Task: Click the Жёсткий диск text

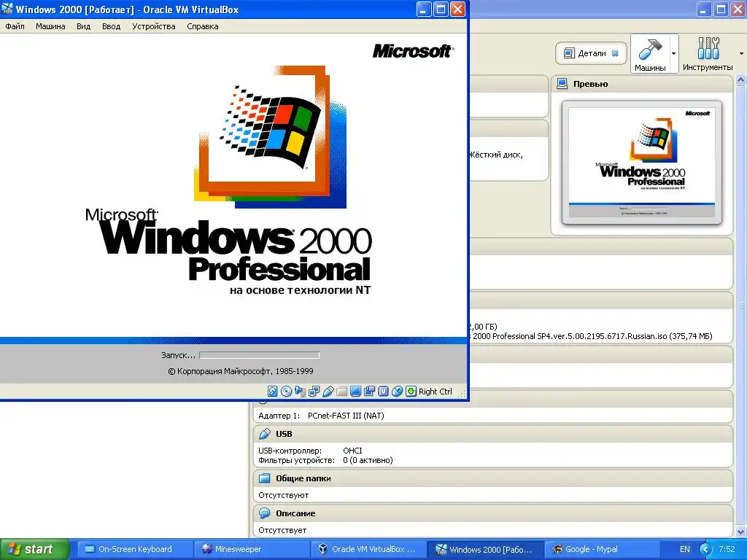Action: (496, 155)
